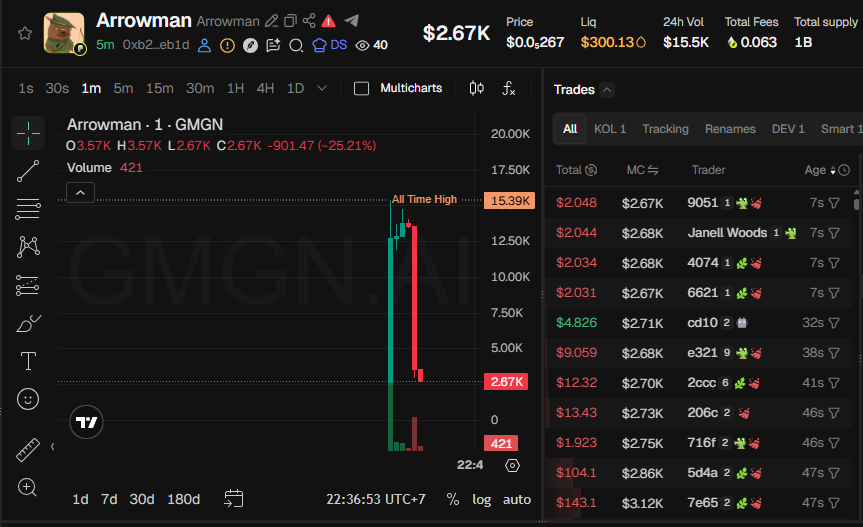Select the 1D timeframe
Screen dimensions: 863x527
[296, 88]
